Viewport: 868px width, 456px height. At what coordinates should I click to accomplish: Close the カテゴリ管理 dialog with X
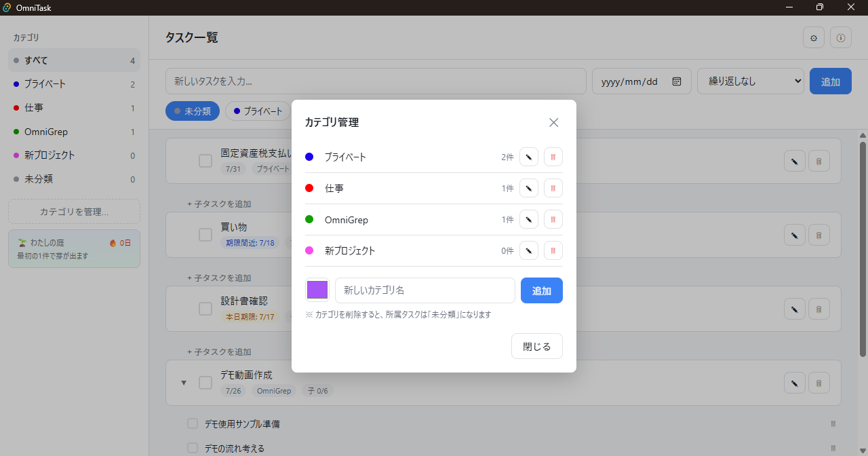click(553, 122)
